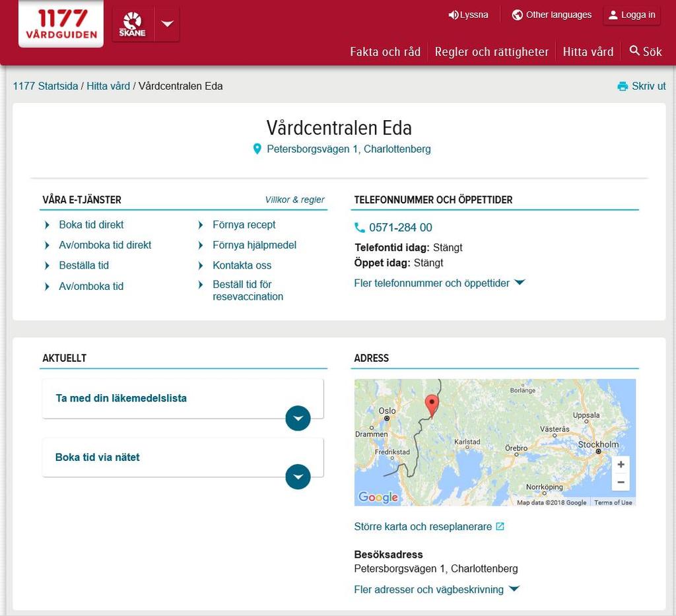Open Boka tid direkt service
Screen dimensions: 676x616
coord(91,224)
